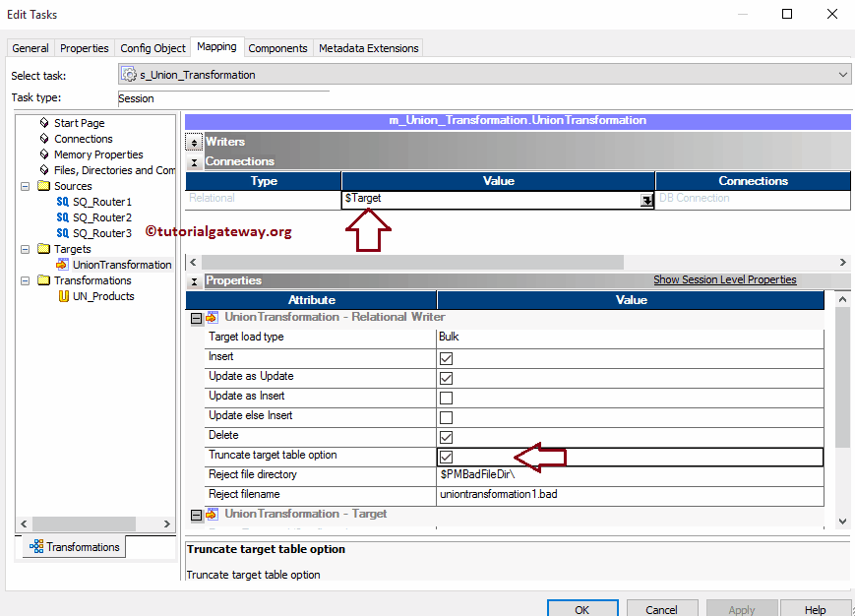The image size is (855, 616).
Task: Click the Start Page diamond icon
Action: click(42, 122)
